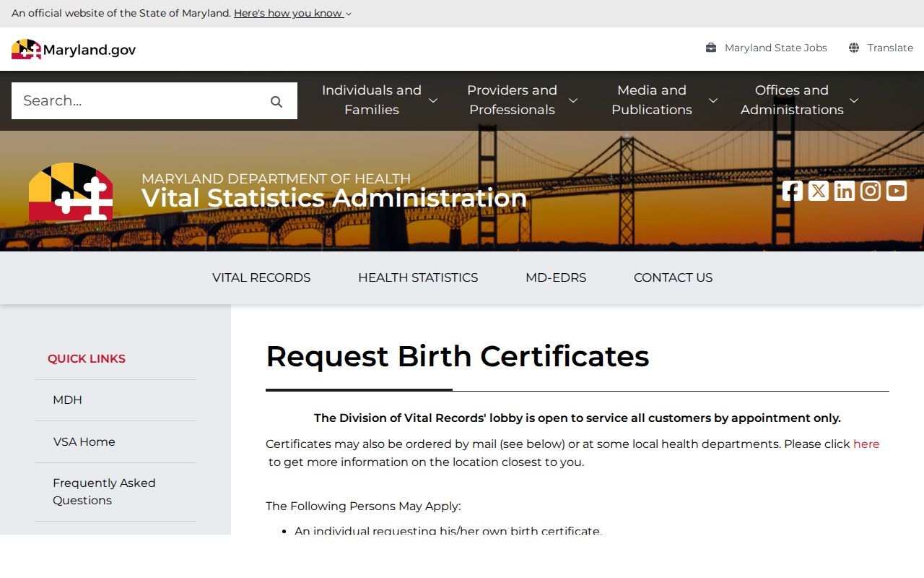
Task: Click the lobby appointment-only notice text
Action: (x=577, y=418)
